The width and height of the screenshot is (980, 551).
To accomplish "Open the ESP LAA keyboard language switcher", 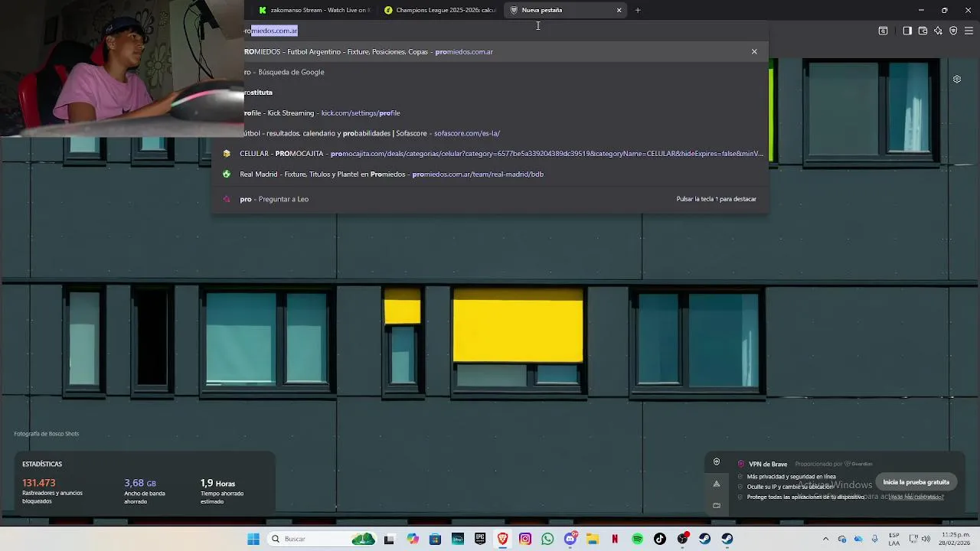I will click(x=894, y=539).
